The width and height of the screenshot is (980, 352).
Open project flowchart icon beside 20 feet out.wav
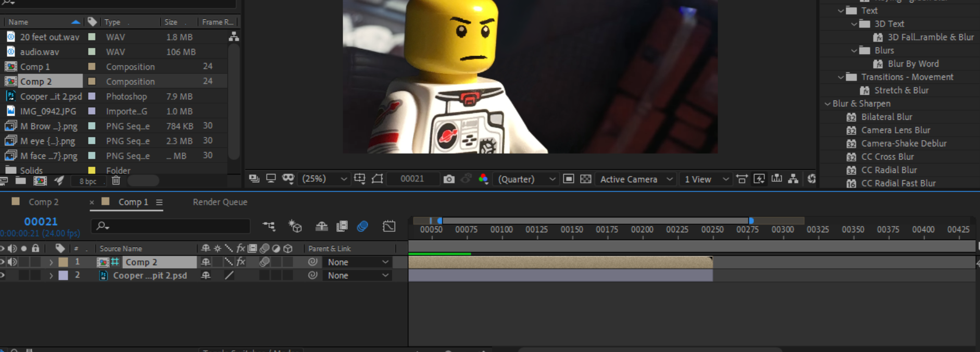coord(234,36)
